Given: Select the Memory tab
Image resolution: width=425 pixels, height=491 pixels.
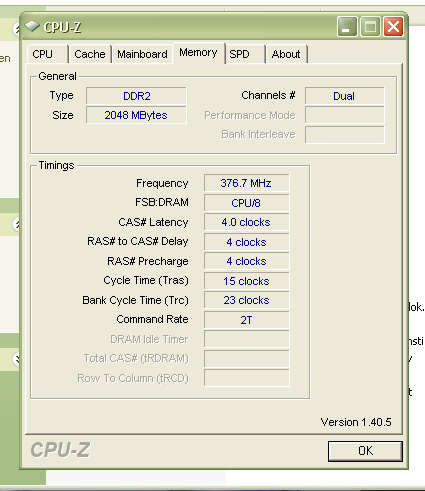Looking at the screenshot, I should pos(199,53).
